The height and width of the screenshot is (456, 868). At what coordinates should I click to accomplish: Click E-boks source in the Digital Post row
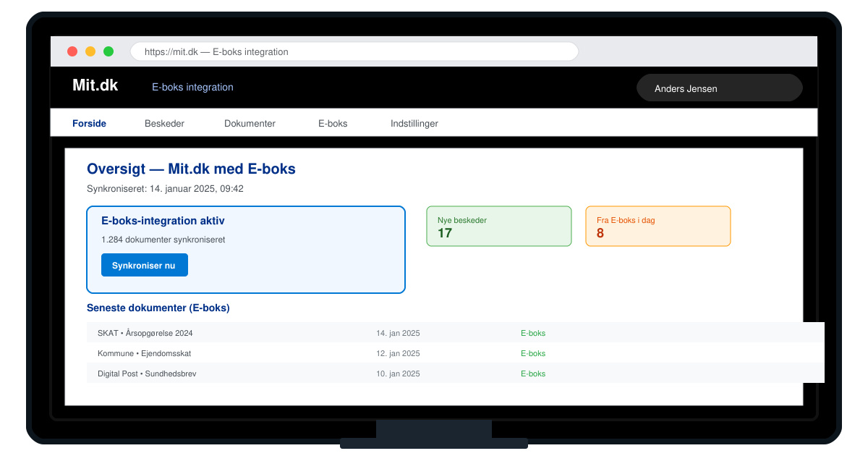pyautogui.click(x=533, y=373)
